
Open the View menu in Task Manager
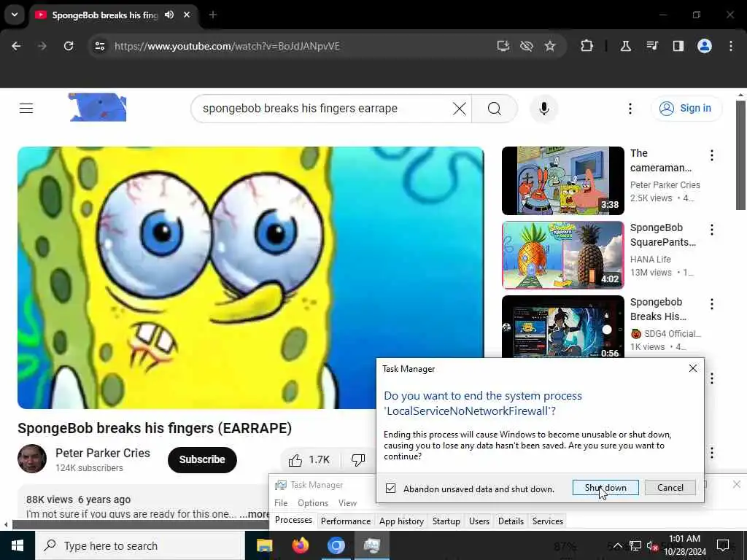click(347, 503)
